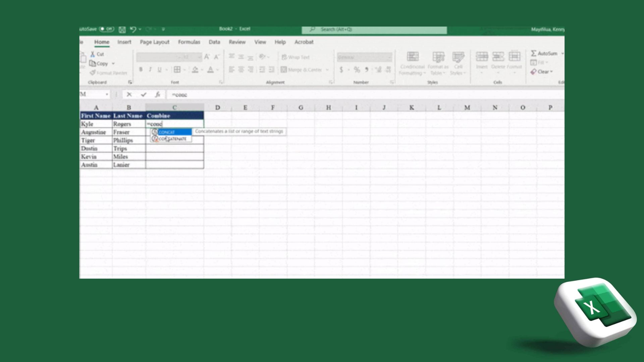Open Conditional Formatting menu

tap(413, 63)
